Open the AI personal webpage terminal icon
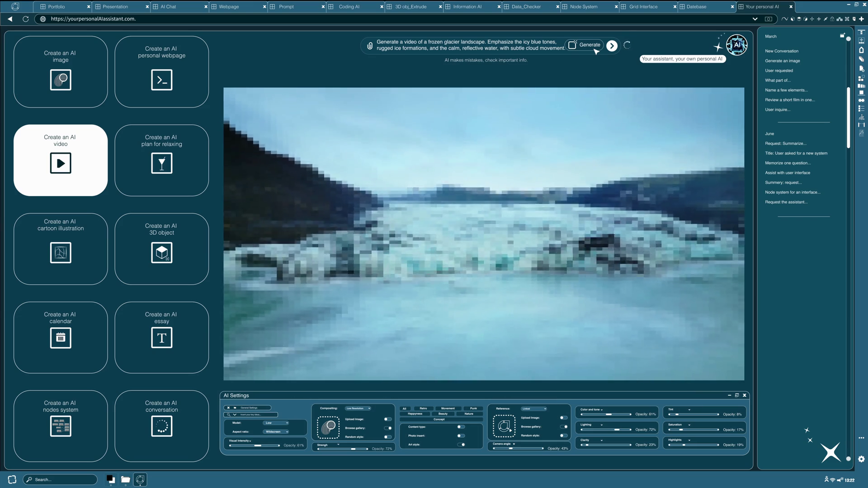 pos(161,80)
